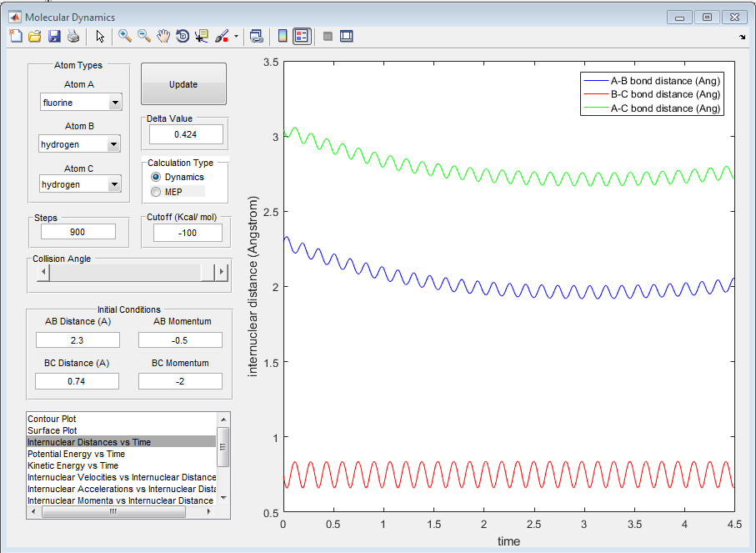
Task: Select the MEP calculation type
Action: 156,192
